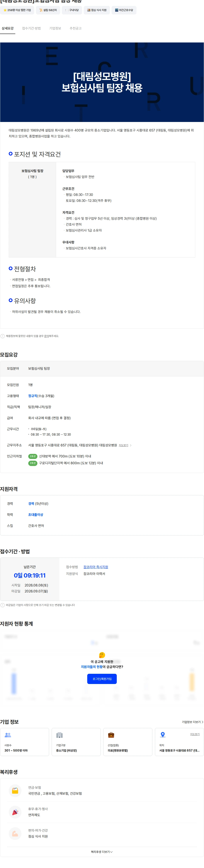Click the people icon on the 사원수 card
Image resolution: width=204 pixels, height=868 pixels.
8,735
